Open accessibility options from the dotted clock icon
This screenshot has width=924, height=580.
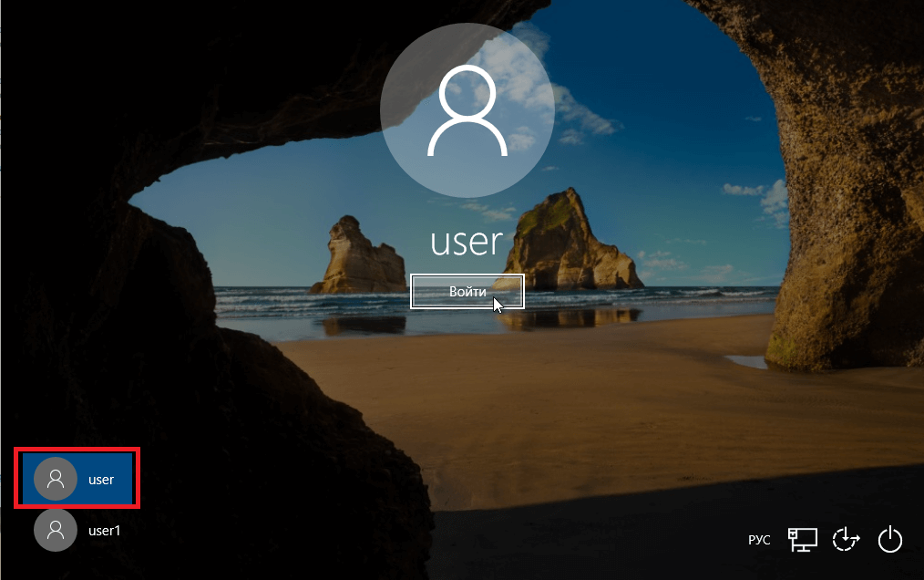click(x=847, y=540)
